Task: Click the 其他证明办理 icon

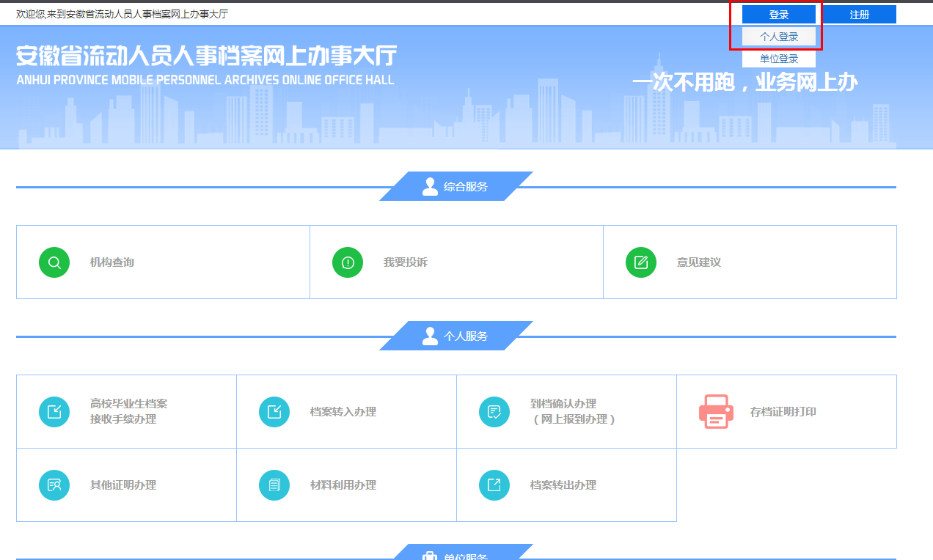Action: tap(54, 485)
